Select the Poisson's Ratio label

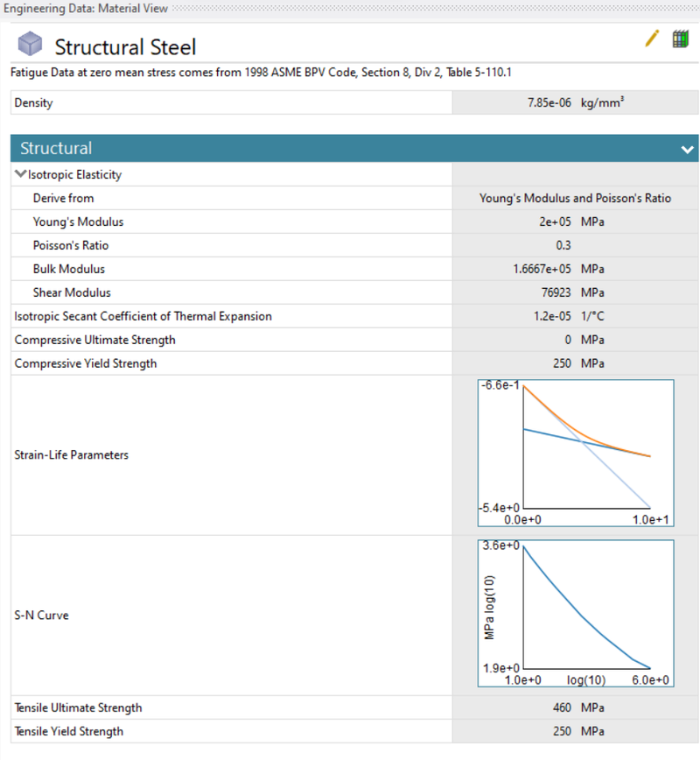71,245
